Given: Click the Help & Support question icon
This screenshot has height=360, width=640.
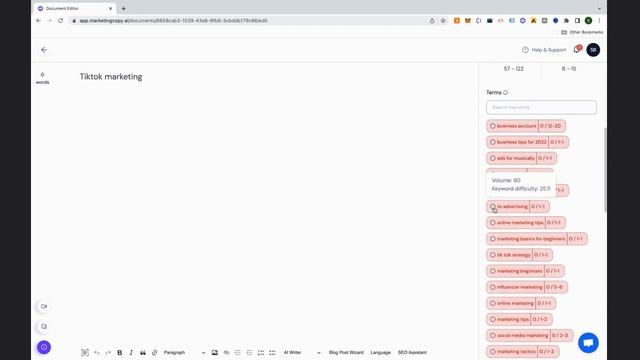Looking at the screenshot, I should point(525,50).
